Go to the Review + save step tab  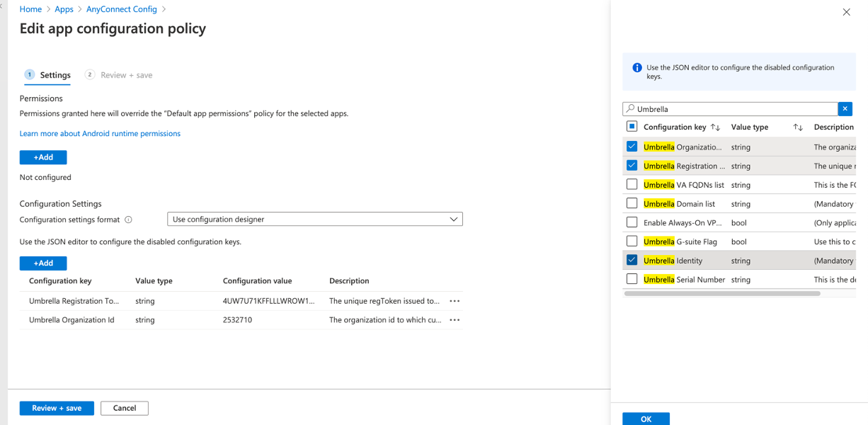118,75
